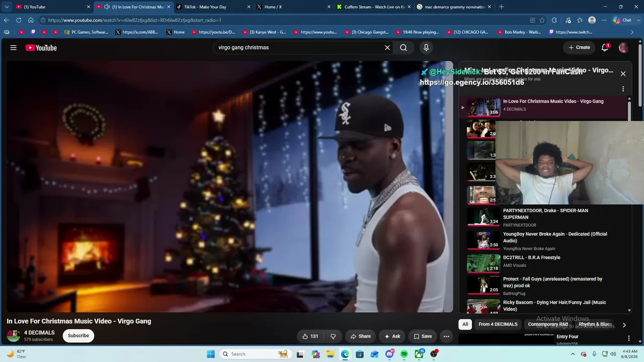Click the main video player

(x=230, y=187)
